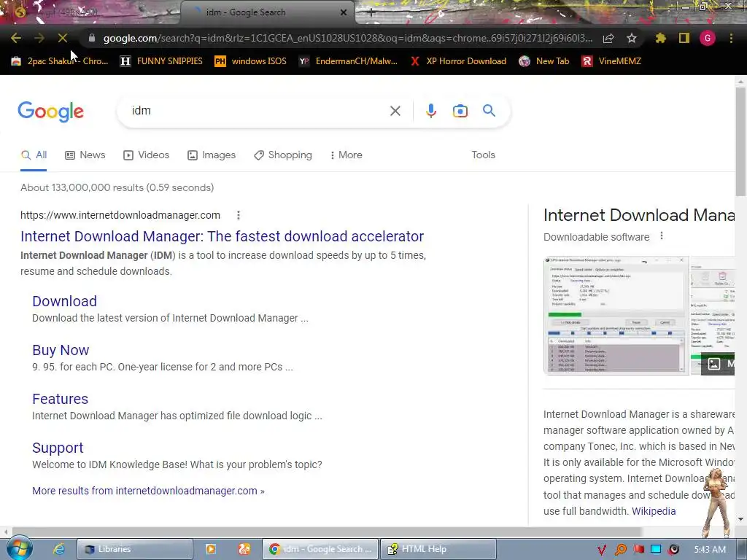
Task: Open the Download sitelink
Action: pos(64,301)
